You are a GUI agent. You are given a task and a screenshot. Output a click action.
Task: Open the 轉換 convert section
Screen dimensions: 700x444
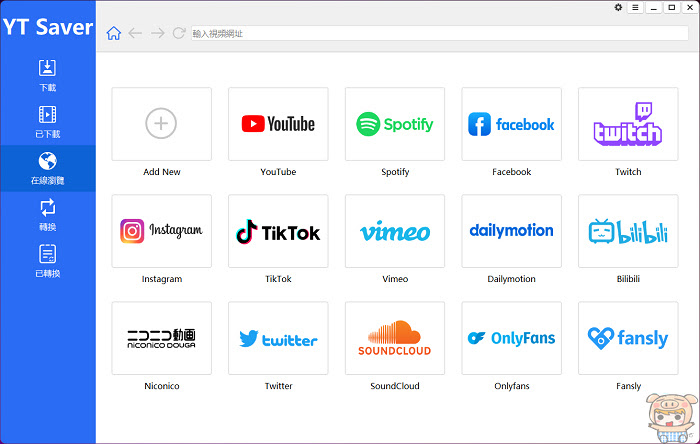pyautogui.click(x=47, y=215)
